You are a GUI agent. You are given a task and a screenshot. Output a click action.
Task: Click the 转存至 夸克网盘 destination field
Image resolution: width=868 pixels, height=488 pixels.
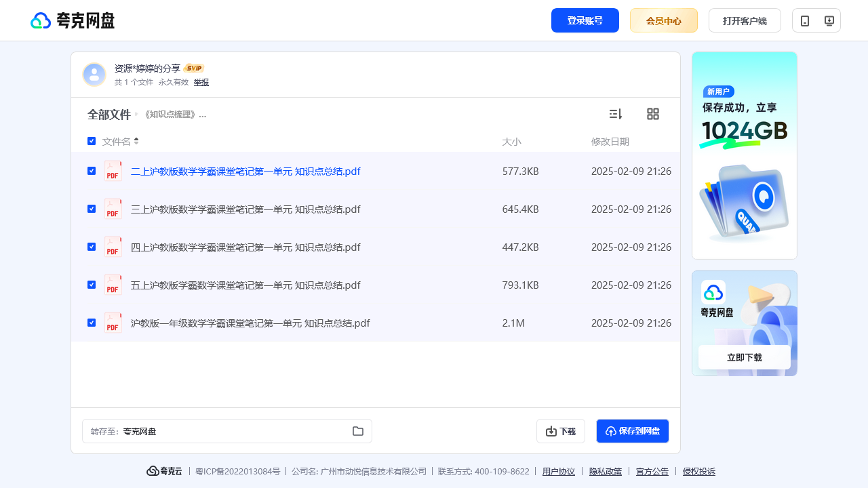[227, 431]
